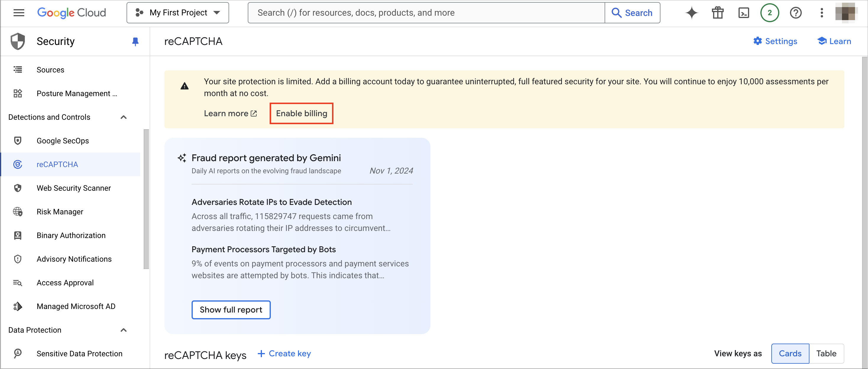The width and height of the screenshot is (868, 369).
Task: Click the Managed Microsoft AD icon
Action: pos(18,306)
